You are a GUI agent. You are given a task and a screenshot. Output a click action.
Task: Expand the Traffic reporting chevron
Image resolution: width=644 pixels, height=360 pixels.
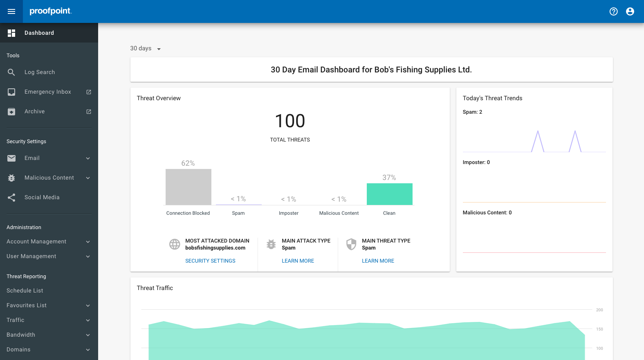pos(88,320)
